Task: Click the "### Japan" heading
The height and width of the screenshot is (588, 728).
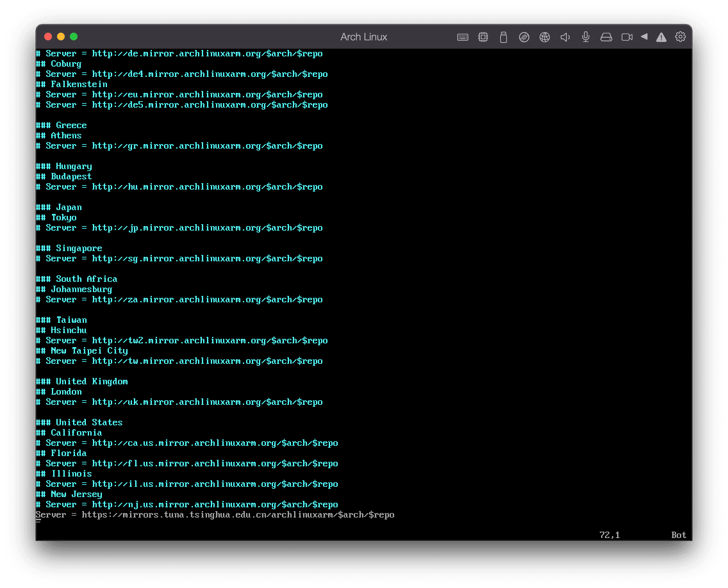Action: click(x=59, y=207)
